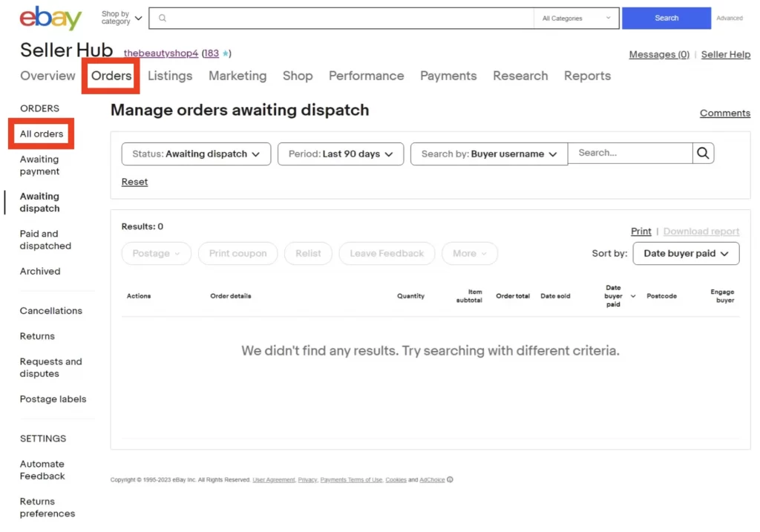Switch to Overview tab
Image resolution: width=760 pixels, height=532 pixels.
tap(47, 76)
